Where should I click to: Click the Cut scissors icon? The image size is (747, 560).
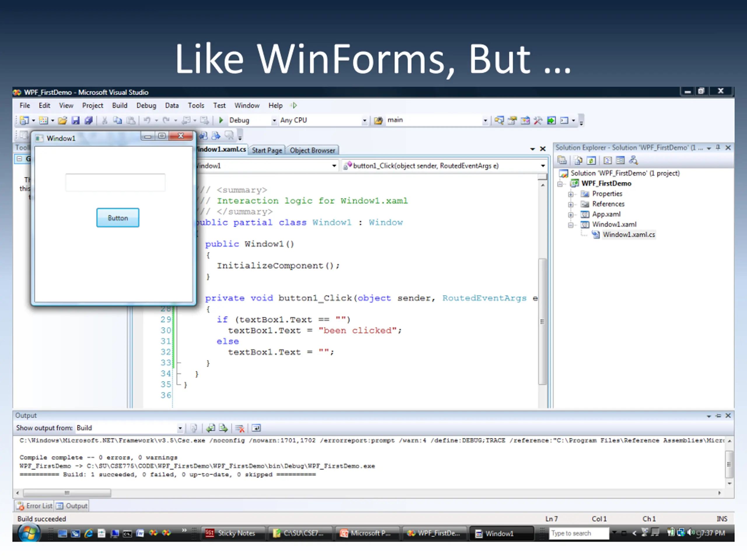point(105,120)
